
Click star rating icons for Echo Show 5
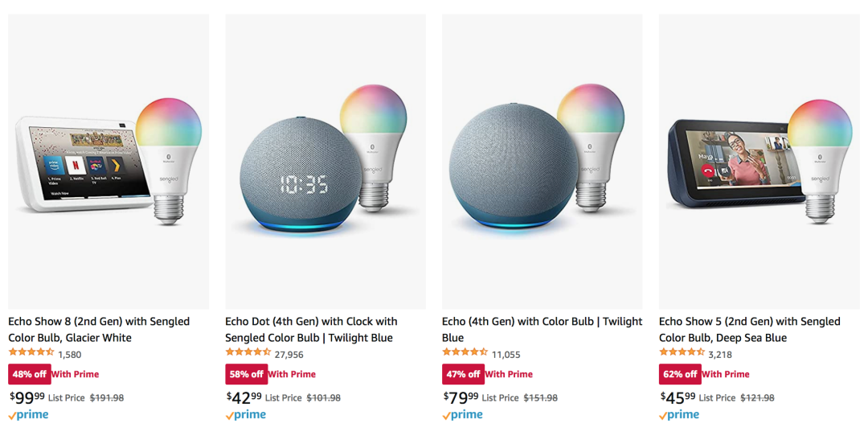pyautogui.click(x=682, y=352)
